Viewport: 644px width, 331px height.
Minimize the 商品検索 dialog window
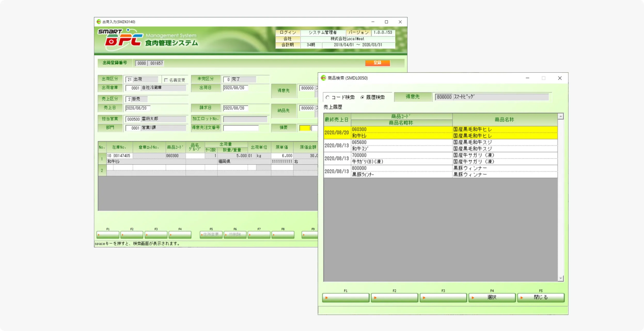[x=527, y=78]
